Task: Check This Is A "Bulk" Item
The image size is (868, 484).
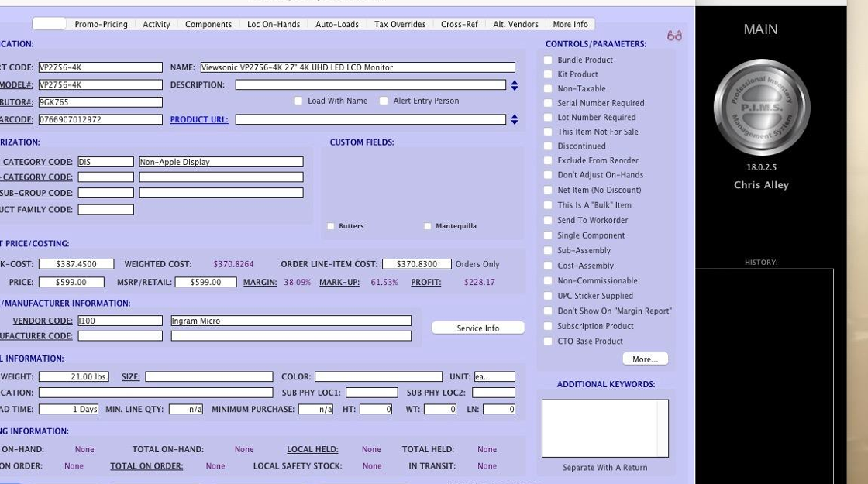Action: point(548,204)
